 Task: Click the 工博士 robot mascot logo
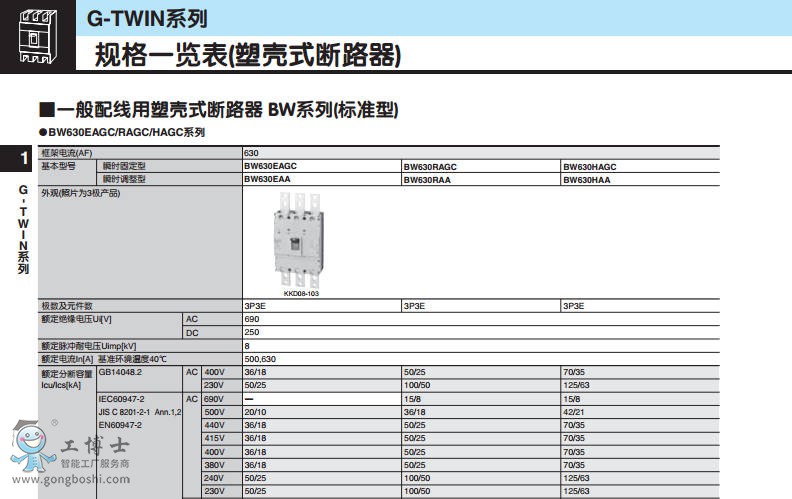click(33, 445)
